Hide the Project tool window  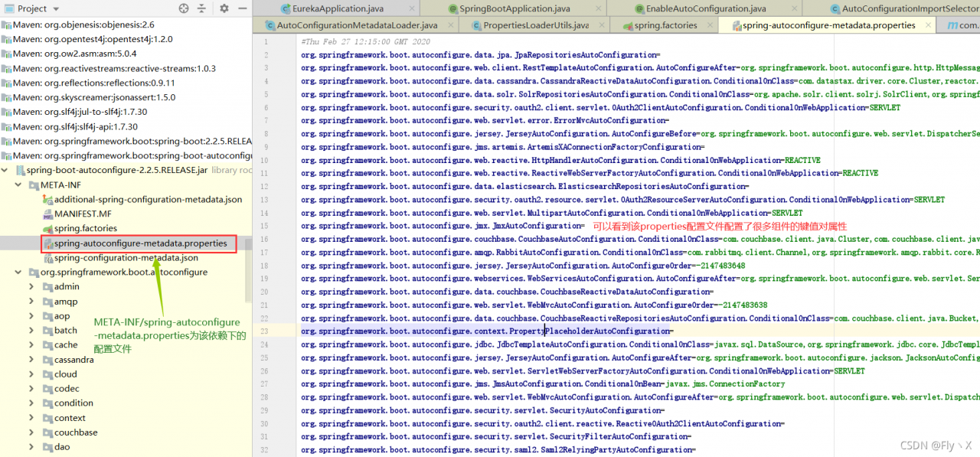pos(243,8)
